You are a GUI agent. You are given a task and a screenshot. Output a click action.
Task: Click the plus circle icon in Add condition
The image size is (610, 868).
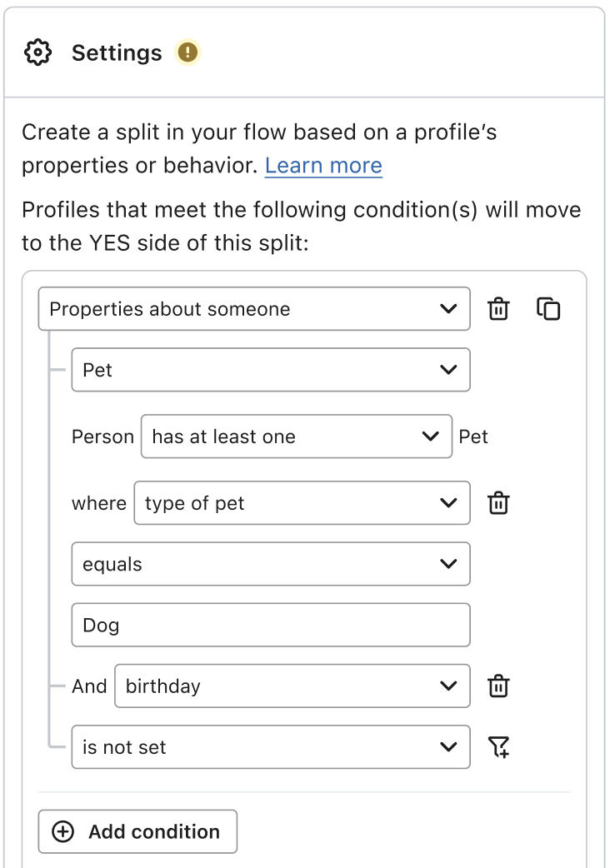point(63,831)
